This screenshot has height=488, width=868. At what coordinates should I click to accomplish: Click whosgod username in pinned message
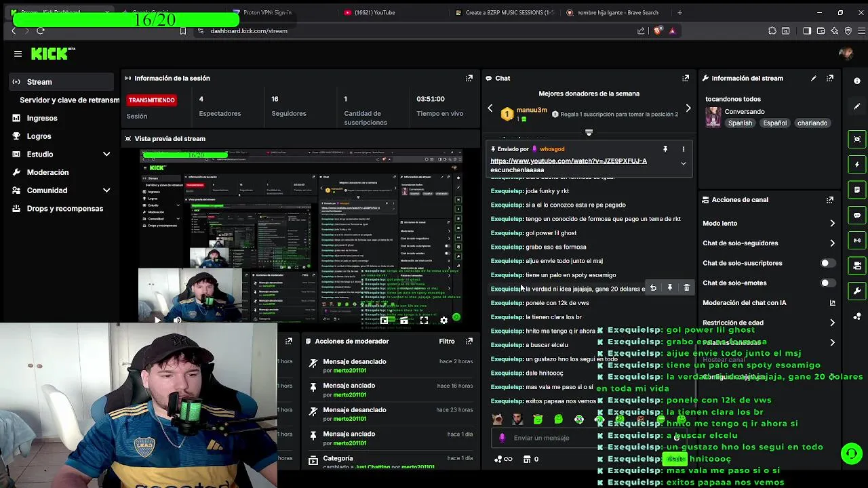552,149
